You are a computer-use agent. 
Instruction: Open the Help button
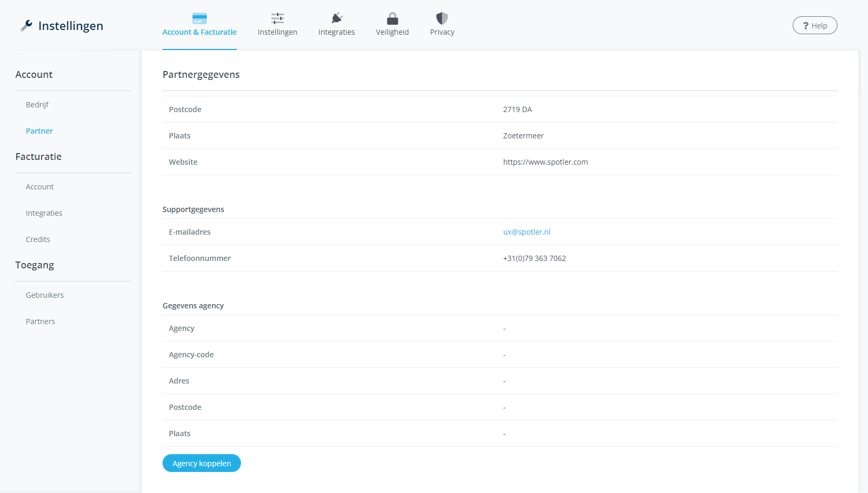pyautogui.click(x=815, y=25)
